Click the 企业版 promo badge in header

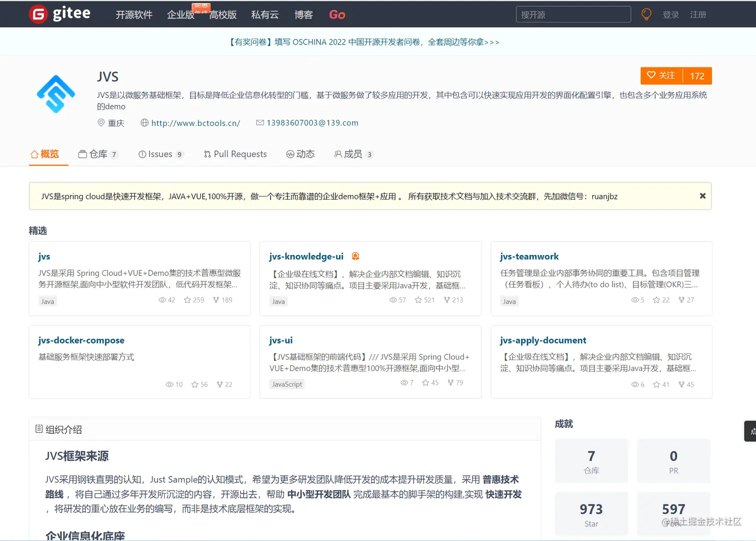tap(201, 7)
